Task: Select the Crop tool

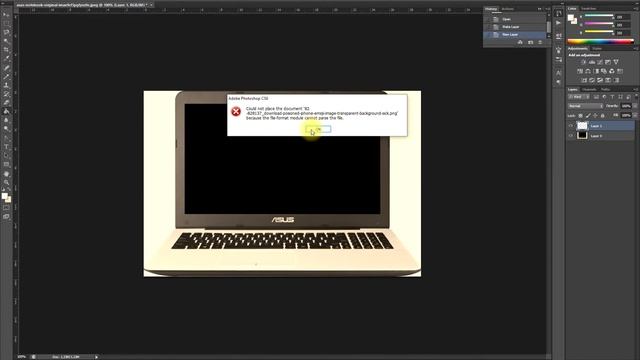Action: click(6, 50)
